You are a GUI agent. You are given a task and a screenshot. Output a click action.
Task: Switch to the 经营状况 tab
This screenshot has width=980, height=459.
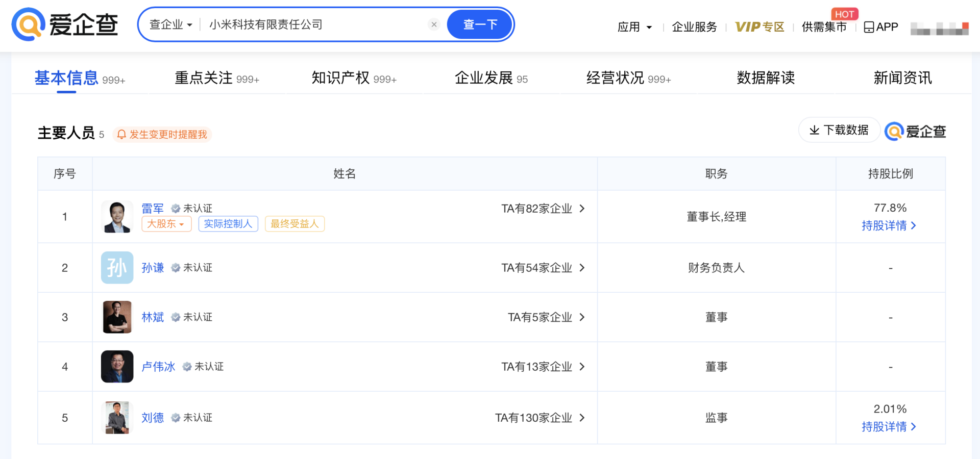[628, 78]
